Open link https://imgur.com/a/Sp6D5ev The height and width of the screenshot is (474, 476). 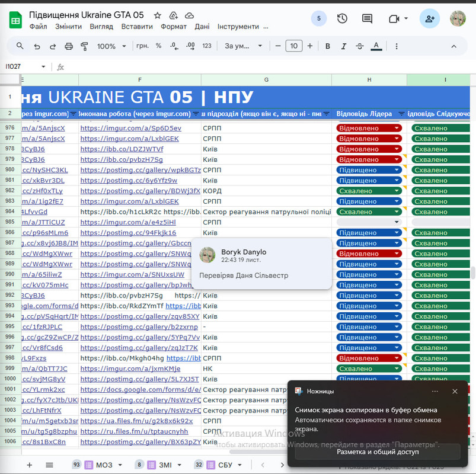coord(130,128)
